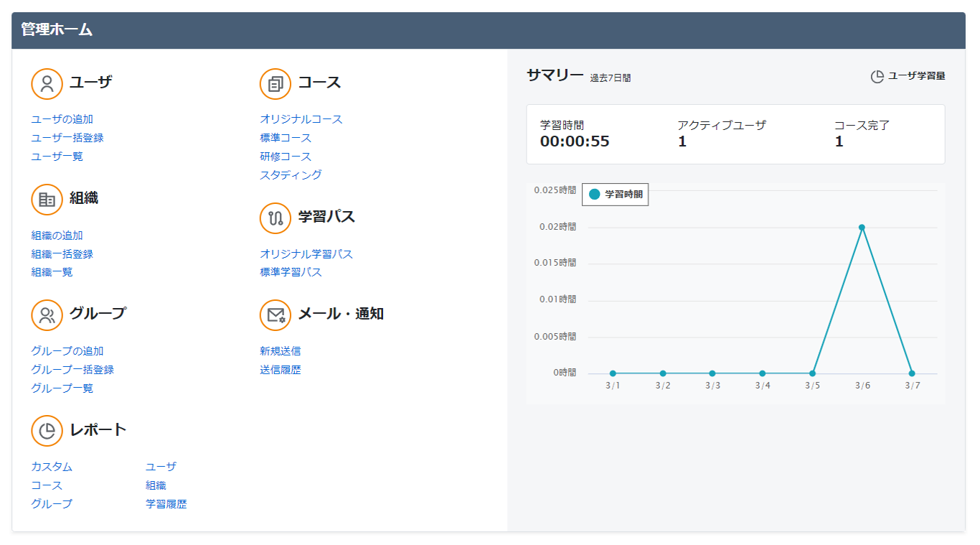Open オリジナルコース link
Viewport: 980px width, 545px height.
(301, 119)
